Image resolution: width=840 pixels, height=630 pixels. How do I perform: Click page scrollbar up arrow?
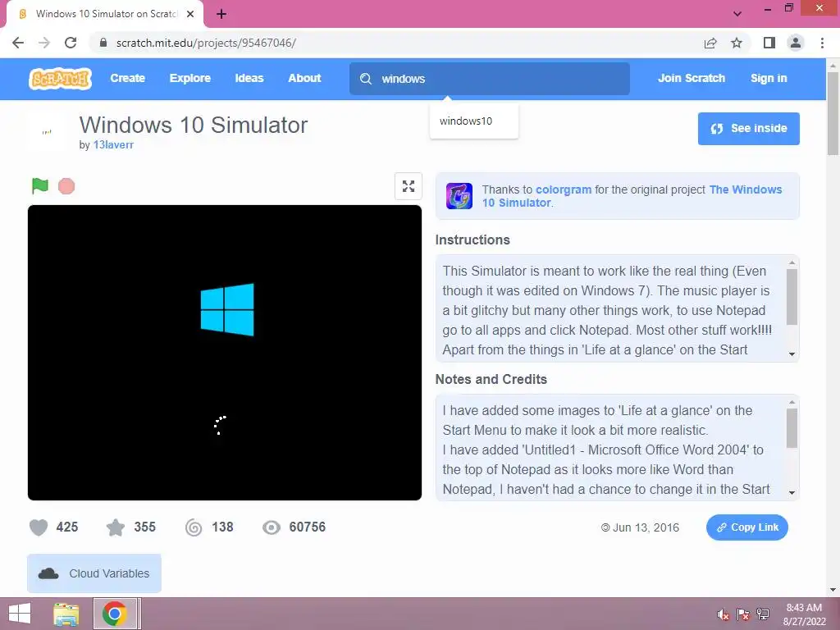click(x=833, y=66)
